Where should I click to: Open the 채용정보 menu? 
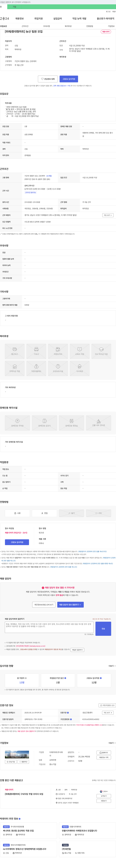20,19
